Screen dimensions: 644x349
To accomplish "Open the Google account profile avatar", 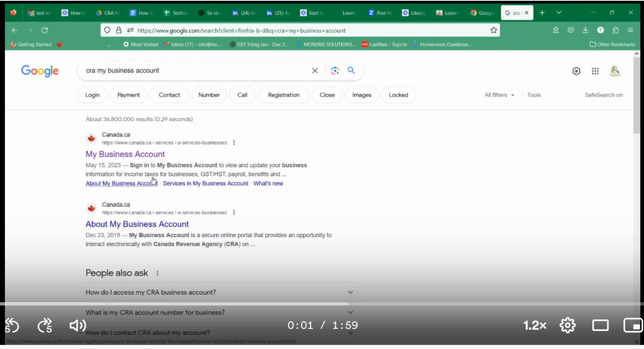I will pyautogui.click(x=615, y=71).
